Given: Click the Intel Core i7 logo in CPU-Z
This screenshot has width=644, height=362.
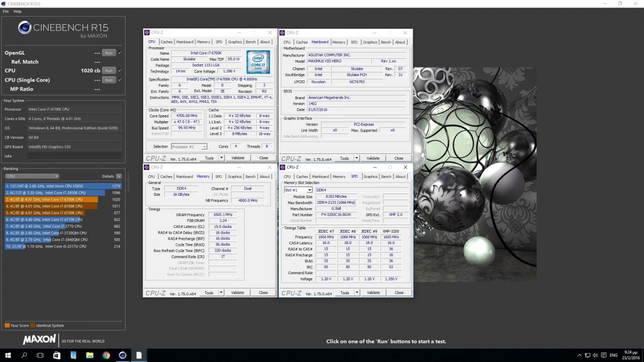Looking at the screenshot, I should [x=258, y=62].
